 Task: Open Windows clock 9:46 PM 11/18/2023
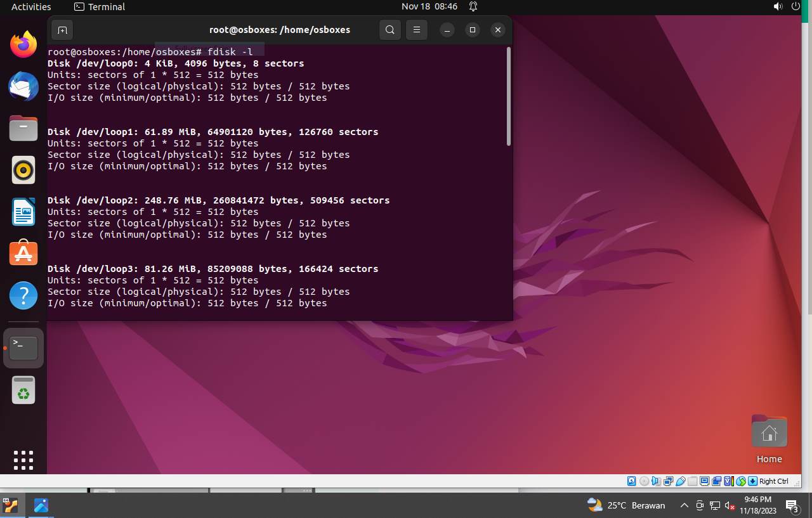(759, 505)
